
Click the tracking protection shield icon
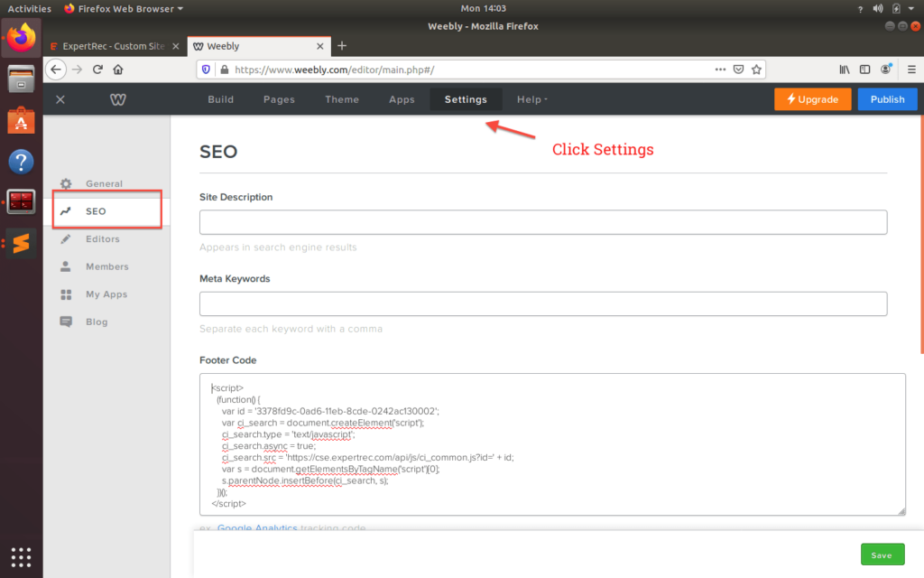207,69
